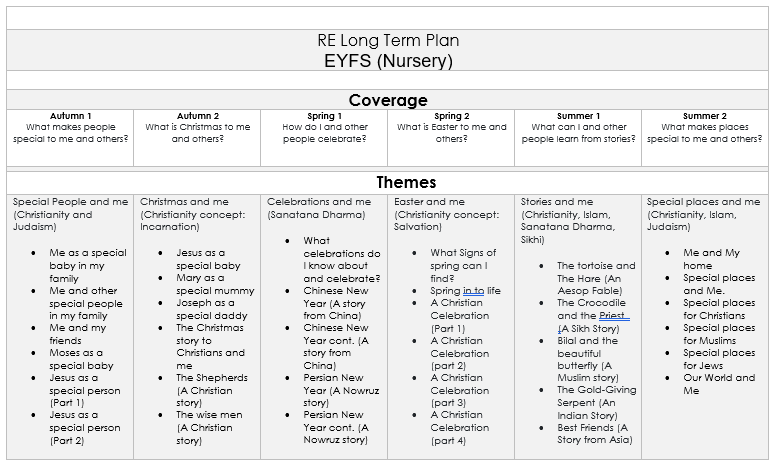Image resolution: width=774 pixels, height=460 pixels.
Task: Click the 'Summer 1' column heading
Action: pos(578,116)
